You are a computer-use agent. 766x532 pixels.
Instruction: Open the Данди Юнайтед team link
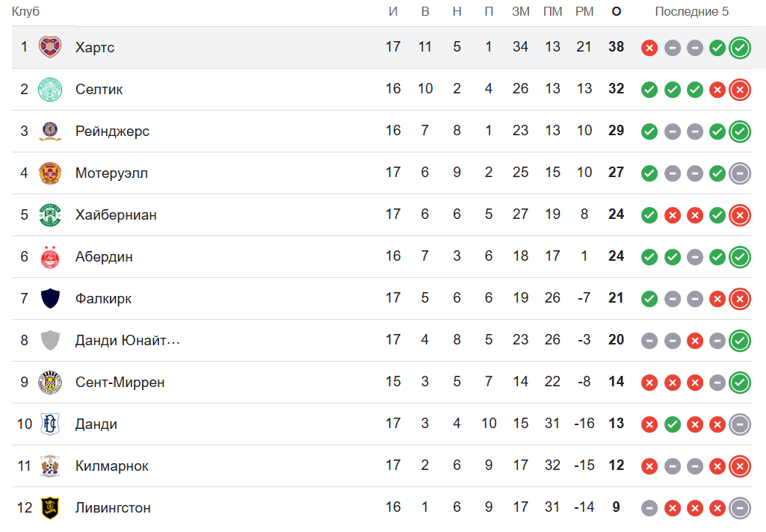128,340
